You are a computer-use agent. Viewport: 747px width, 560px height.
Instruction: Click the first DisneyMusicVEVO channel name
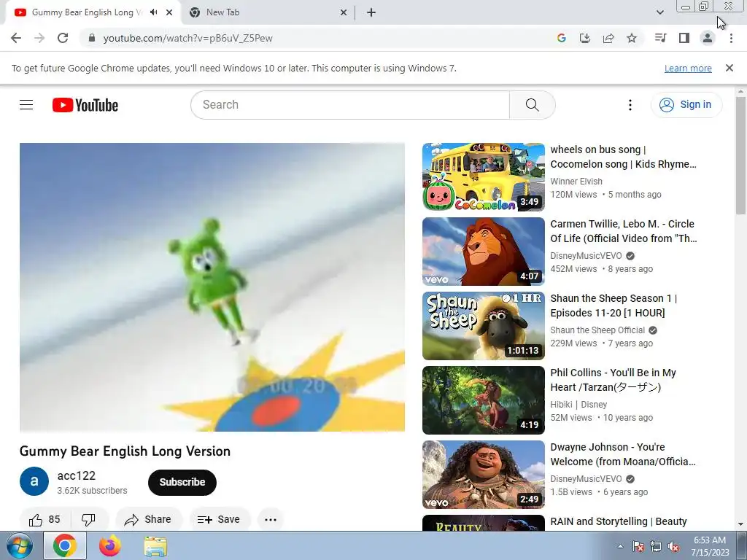[x=586, y=256]
